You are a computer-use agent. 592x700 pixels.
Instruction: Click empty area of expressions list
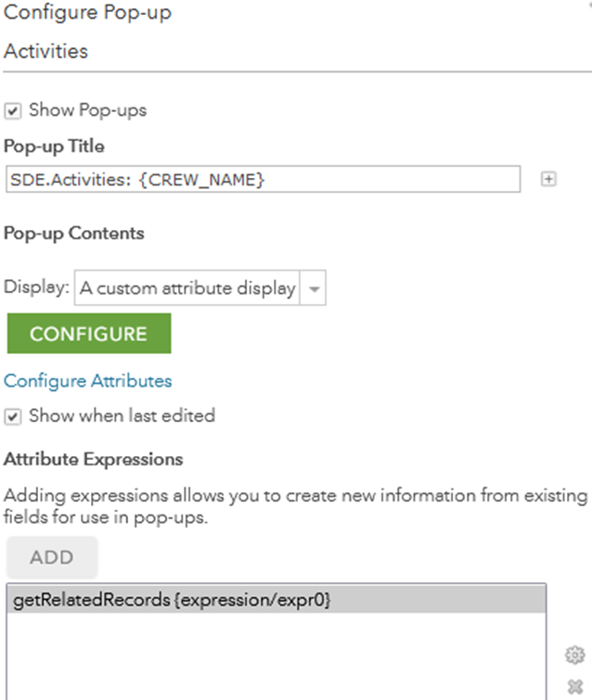[277, 656]
